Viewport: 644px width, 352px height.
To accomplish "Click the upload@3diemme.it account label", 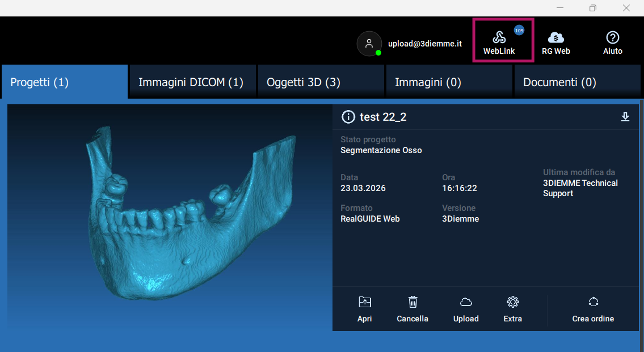I will click(424, 44).
